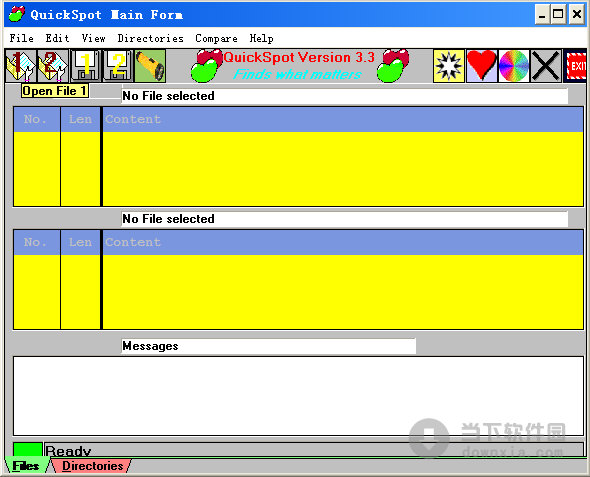
Task: Click the QuickSpot Version 3.3 banner text
Action: click(299, 58)
